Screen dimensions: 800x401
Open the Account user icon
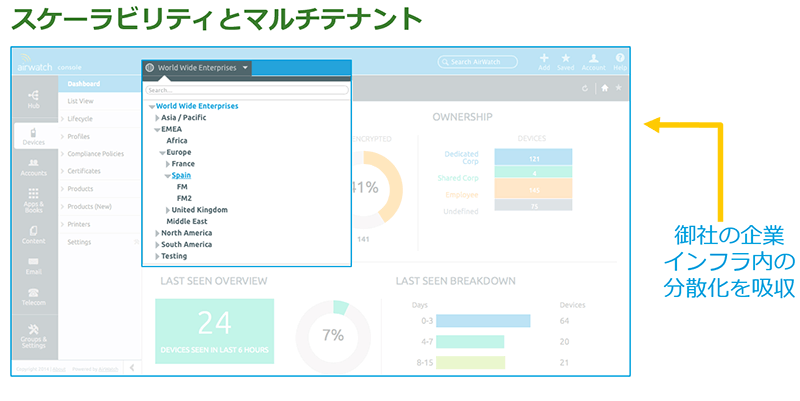(594, 62)
